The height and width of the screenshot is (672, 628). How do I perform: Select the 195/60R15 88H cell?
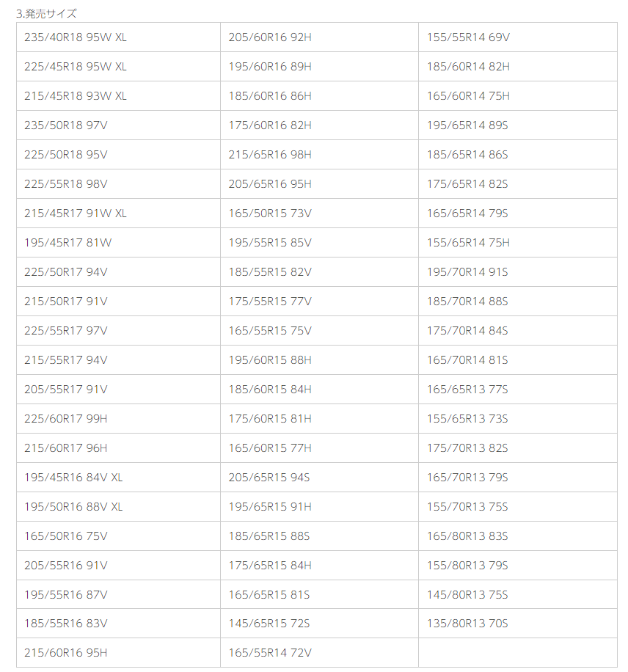tap(270, 360)
